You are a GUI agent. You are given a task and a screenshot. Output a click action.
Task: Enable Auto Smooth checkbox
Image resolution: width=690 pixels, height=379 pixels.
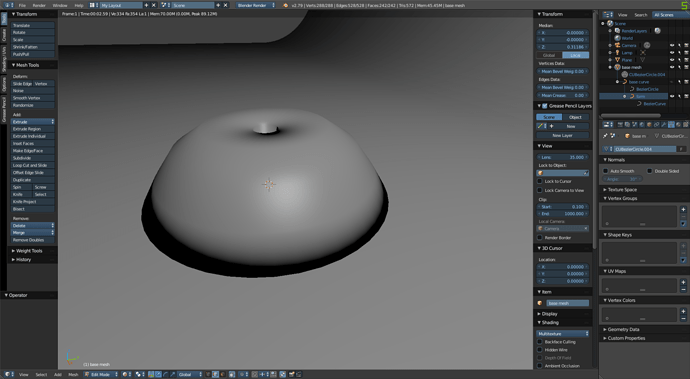(x=606, y=171)
